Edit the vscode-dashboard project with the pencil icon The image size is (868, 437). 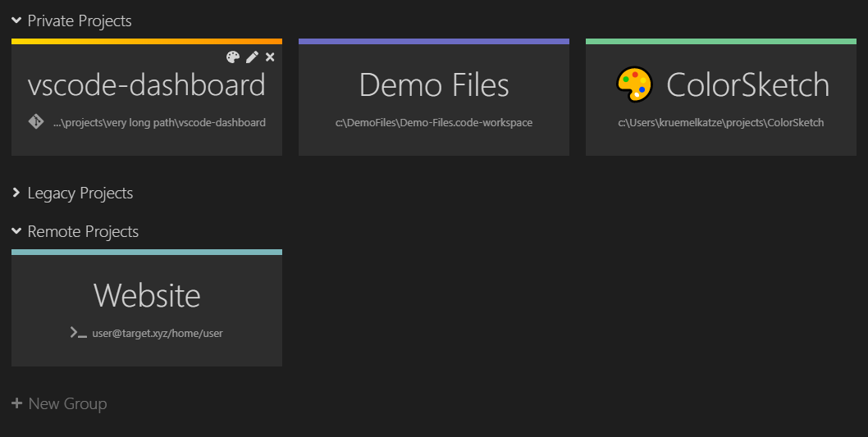pyautogui.click(x=253, y=57)
